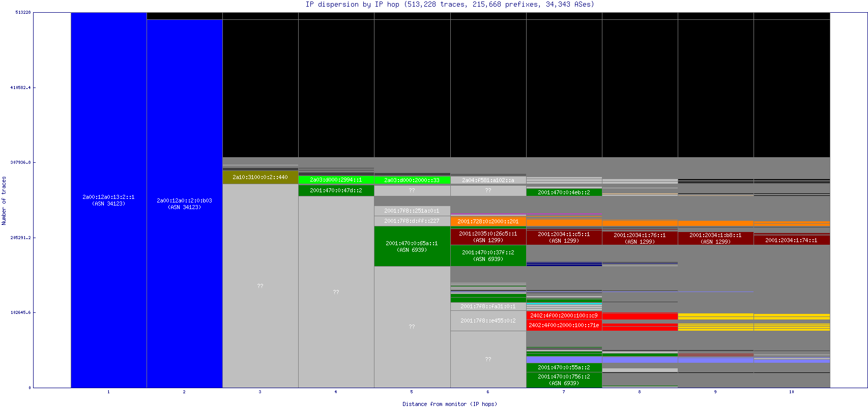Image resolution: width=868 pixels, height=407 pixels.
Task: Click x-axis tick label 8
Action: coord(640,392)
